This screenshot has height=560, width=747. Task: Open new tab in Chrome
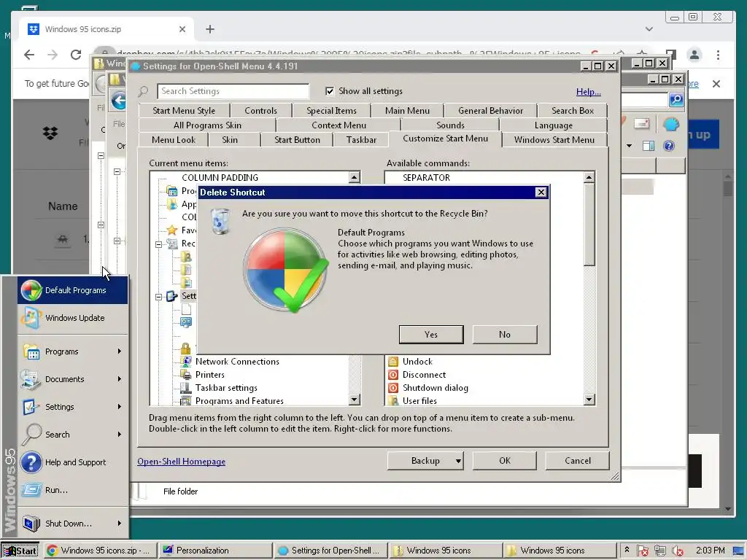pyautogui.click(x=210, y=29)
